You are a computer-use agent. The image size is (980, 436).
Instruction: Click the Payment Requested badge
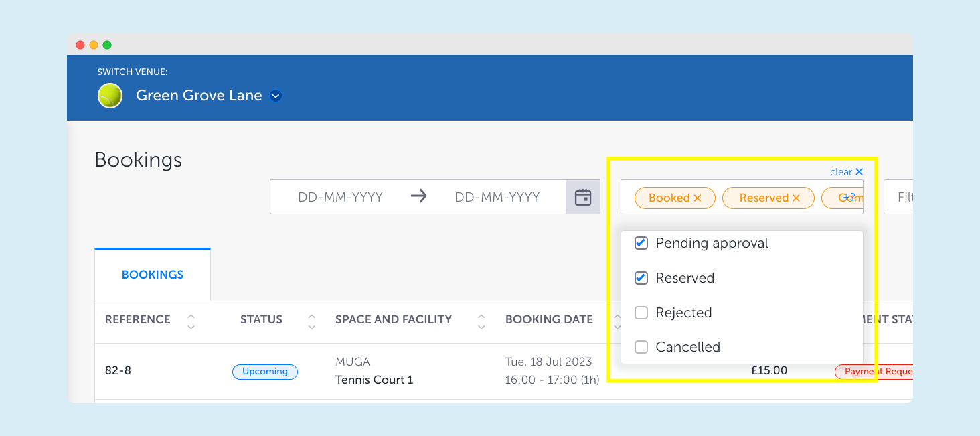tap(874, 372)
